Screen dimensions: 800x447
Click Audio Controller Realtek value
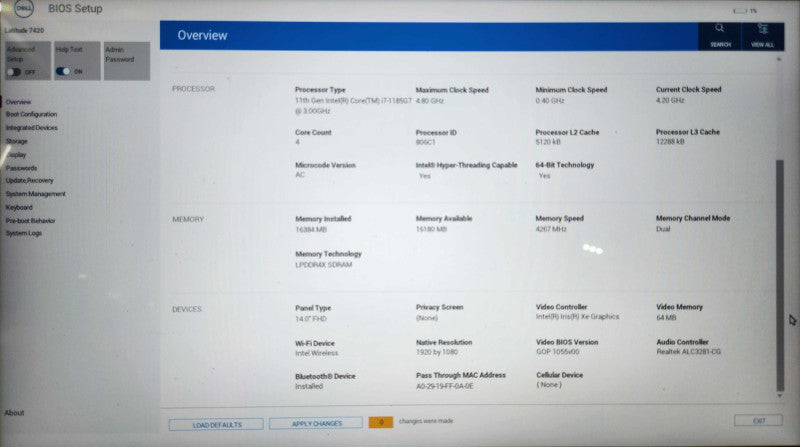[688, 352]
